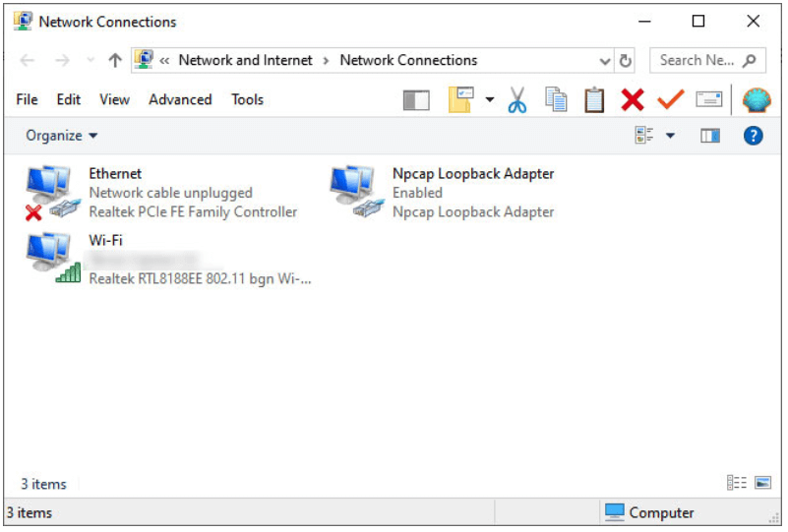
Task: Click the navigation pane toggle icon in toolbar
Action: pos(418,100)
